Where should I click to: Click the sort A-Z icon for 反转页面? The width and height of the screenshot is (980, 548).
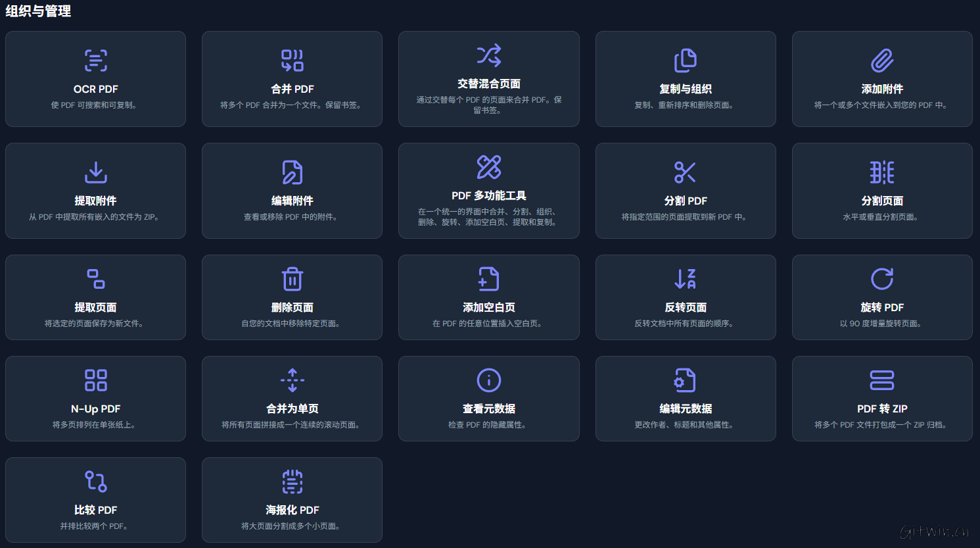click(685, 279)
